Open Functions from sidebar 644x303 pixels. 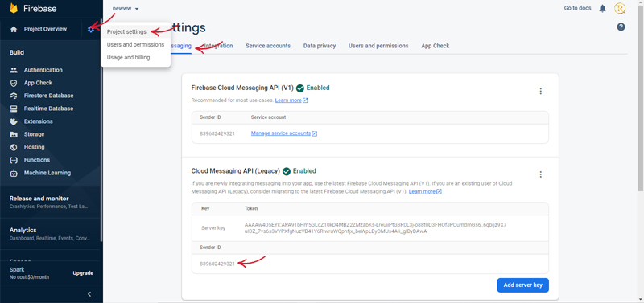pyautogui.click(x=36, y=160)
